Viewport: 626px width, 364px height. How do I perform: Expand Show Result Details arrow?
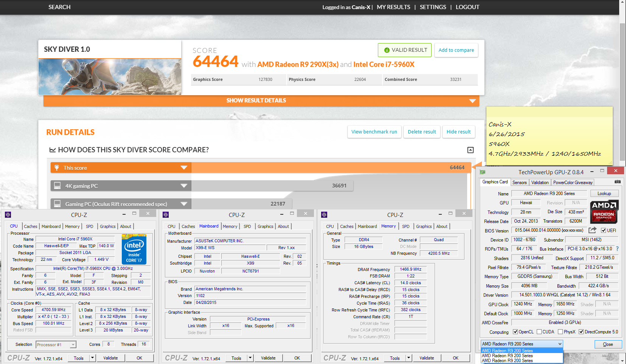(472, 101)
